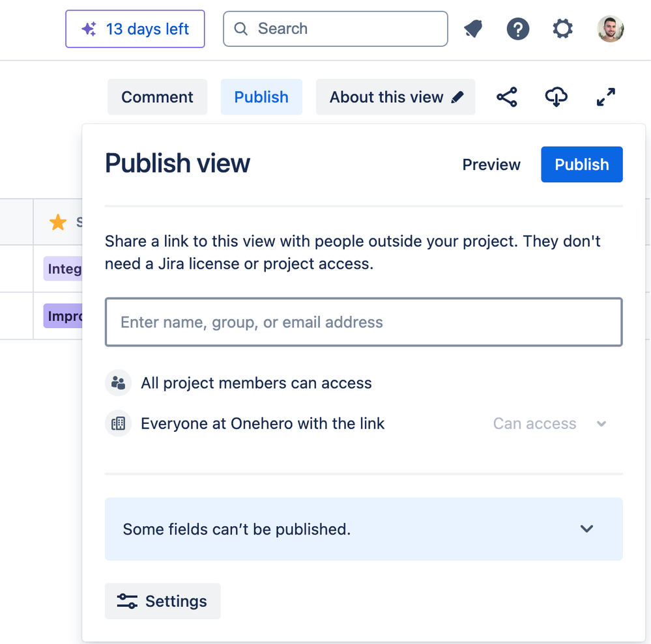Open the Can access dropdown
Screen dimensions: 651x644
click(x=550, y=424)
